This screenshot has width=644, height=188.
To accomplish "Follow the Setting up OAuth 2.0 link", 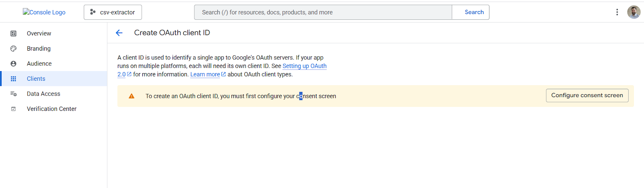I will pyautogui.click(x=304, y=66).
